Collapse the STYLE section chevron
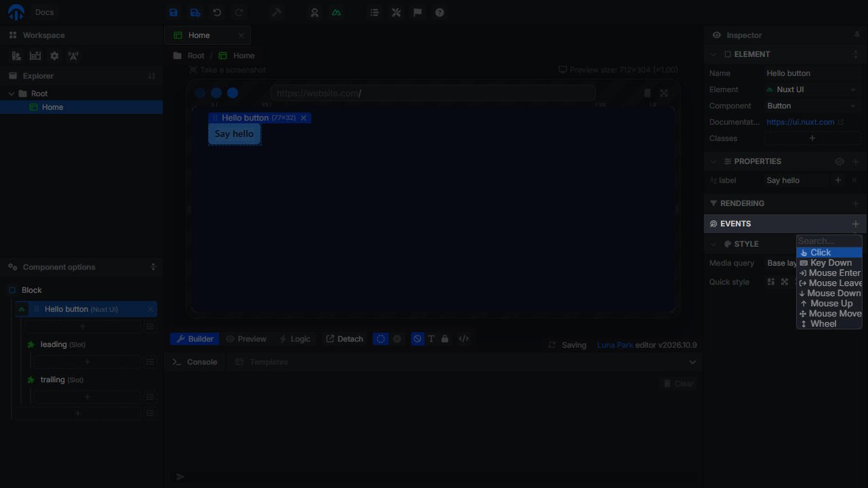Screen dimensions: 868x488 point(713,244)
